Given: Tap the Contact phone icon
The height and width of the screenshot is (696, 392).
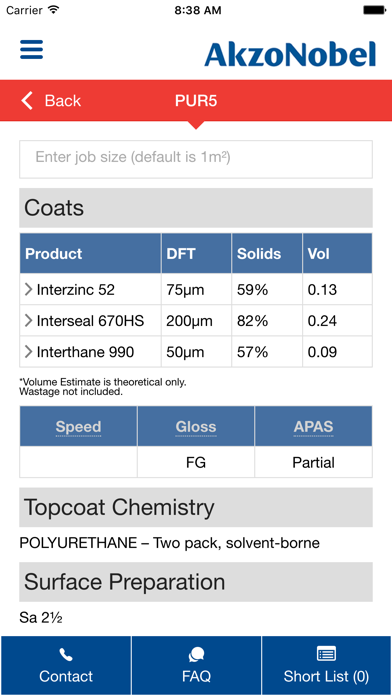Looking at the screenshot, I should tap(66, 654).
